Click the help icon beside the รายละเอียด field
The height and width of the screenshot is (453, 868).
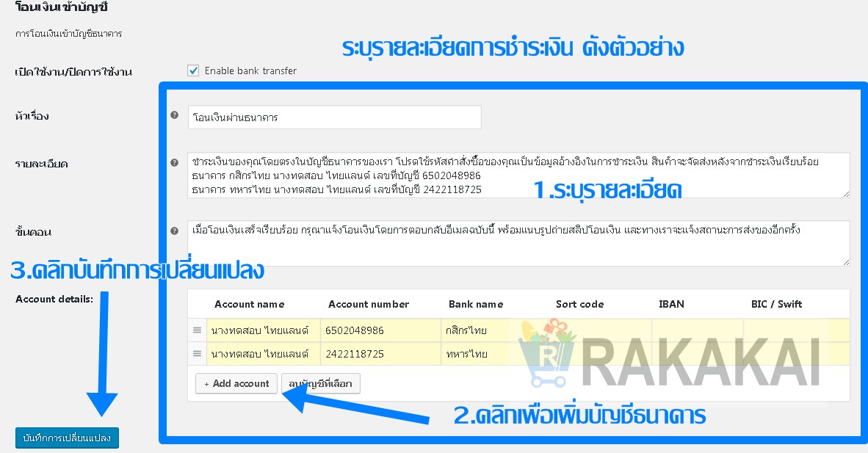[174, 162]
